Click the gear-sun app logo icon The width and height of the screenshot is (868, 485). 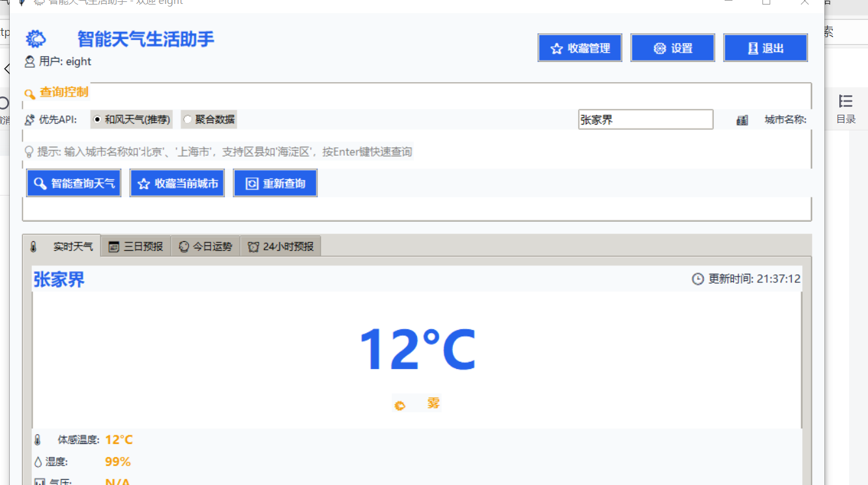[x=36, y=38]
